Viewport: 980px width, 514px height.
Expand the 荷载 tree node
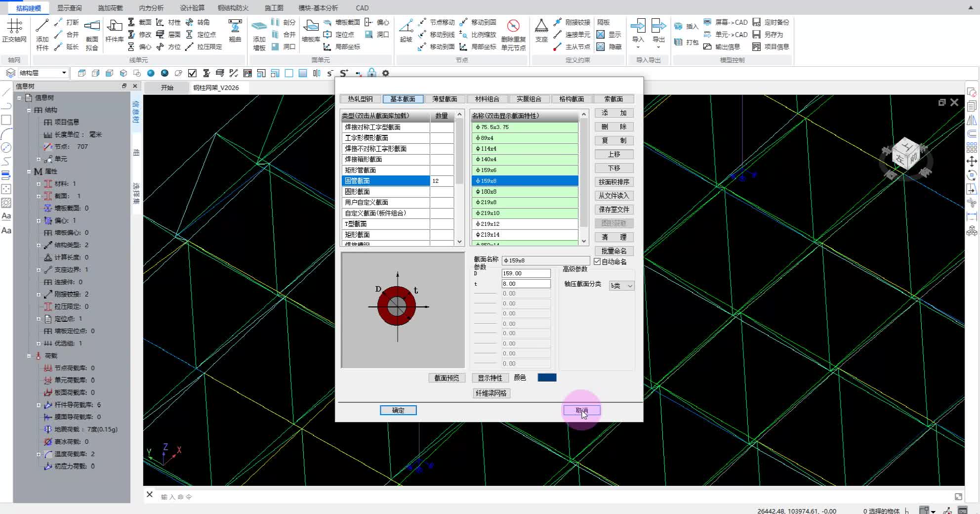coord(29,356)
